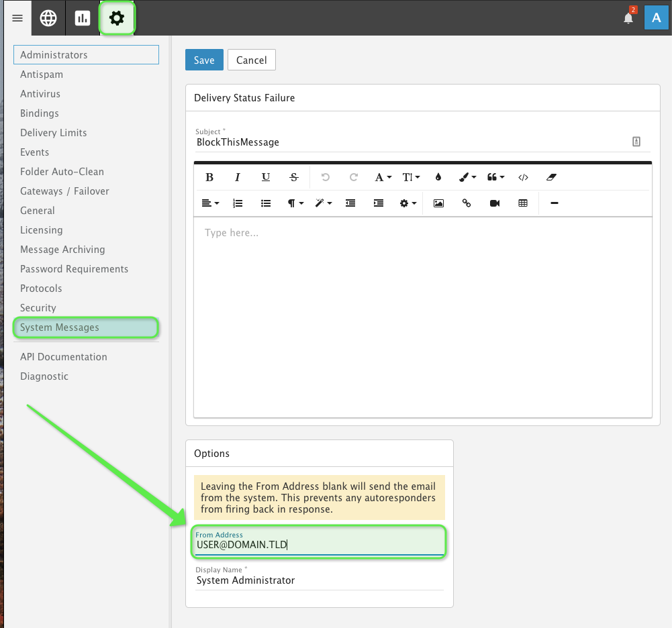Insert a table using the grid icon
Viewport: 672px width, 628px height.
[523, 203]
